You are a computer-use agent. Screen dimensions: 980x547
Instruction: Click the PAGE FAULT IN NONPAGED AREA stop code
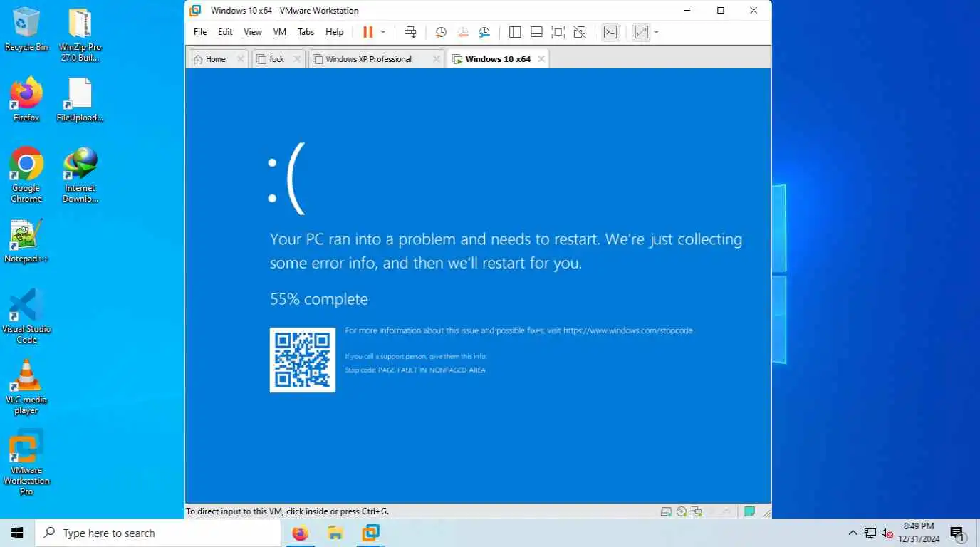pyautogui.click(x=432, y=370)
